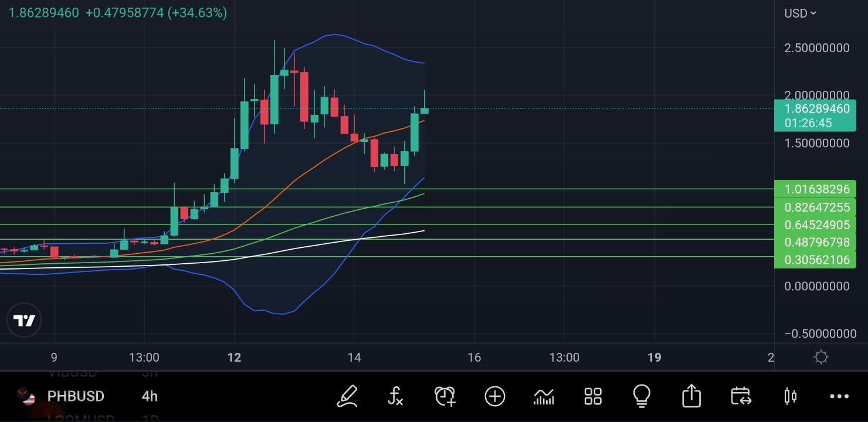Tap the 19 date on time axis
The image size is (868, 422).
[654, 358]
